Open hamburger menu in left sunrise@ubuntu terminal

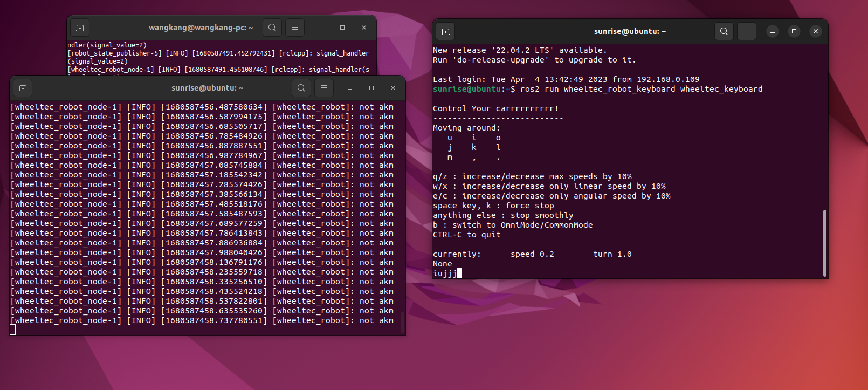[324, 88]
